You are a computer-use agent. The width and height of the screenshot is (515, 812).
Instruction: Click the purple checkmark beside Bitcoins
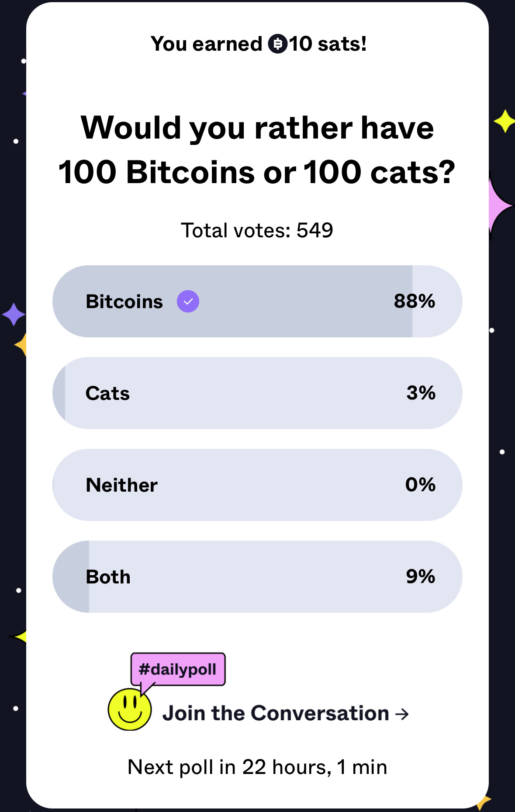tap(188, 302)
